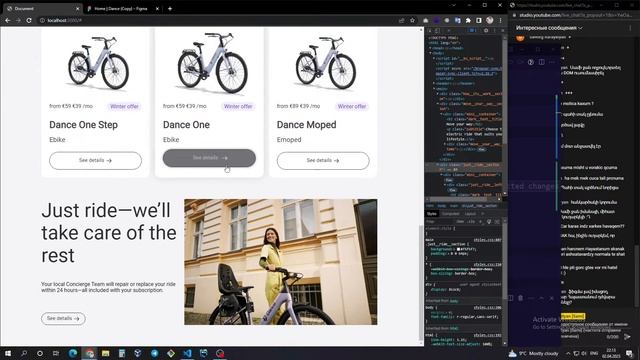The height and width of the screenshot is (360, 640).
Task: Click the site info icon in address bar
Action: click(42, 20)
